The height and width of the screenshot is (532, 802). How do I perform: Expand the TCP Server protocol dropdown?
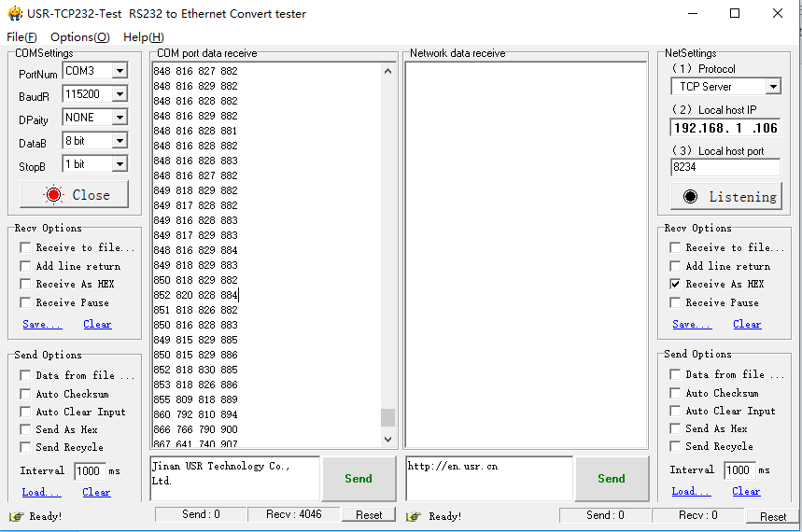click(773, 87)
